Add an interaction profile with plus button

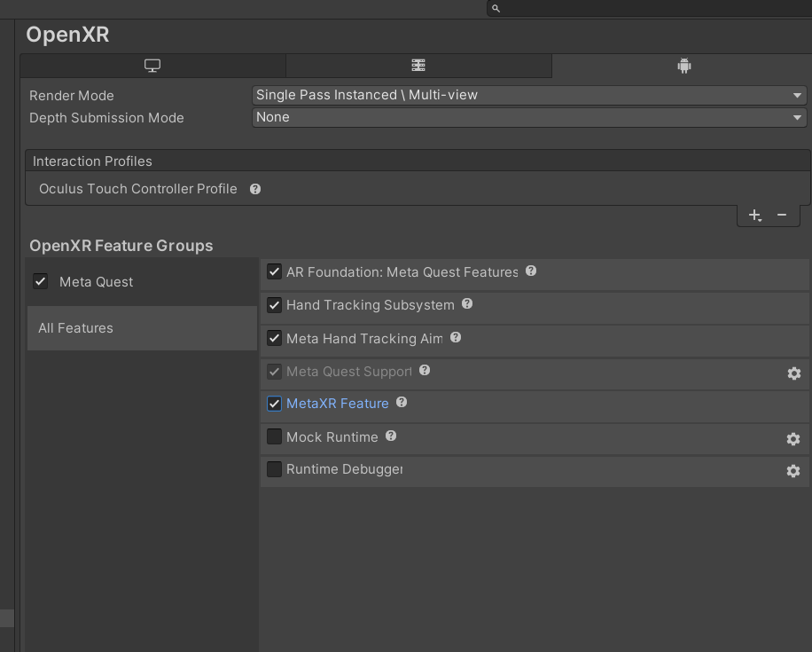[x=754, y=215]
